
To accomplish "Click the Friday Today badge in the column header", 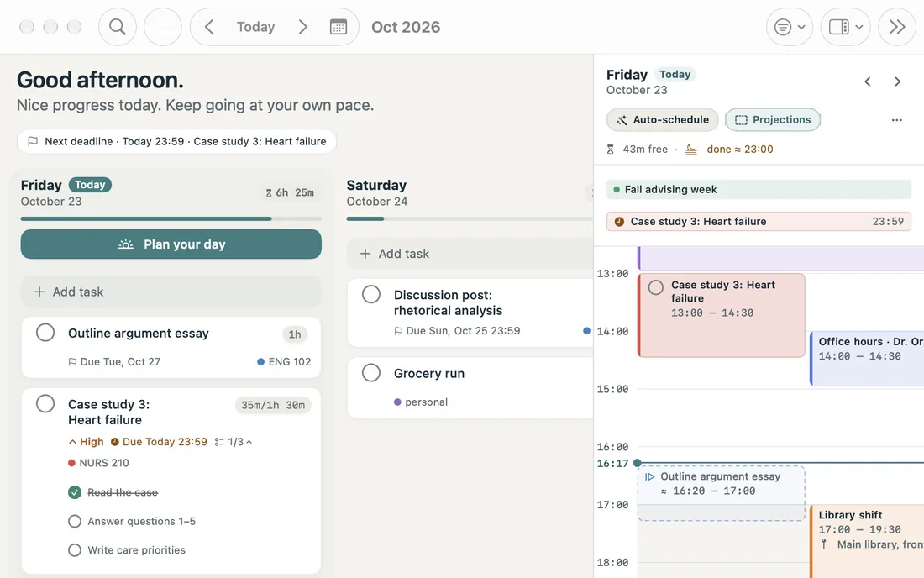I will [x=90, y=185].
